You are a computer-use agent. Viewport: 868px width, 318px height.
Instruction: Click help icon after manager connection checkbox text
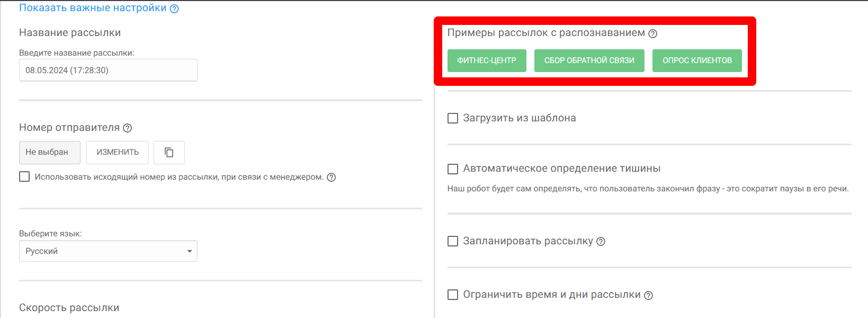(x=332, y=178)
